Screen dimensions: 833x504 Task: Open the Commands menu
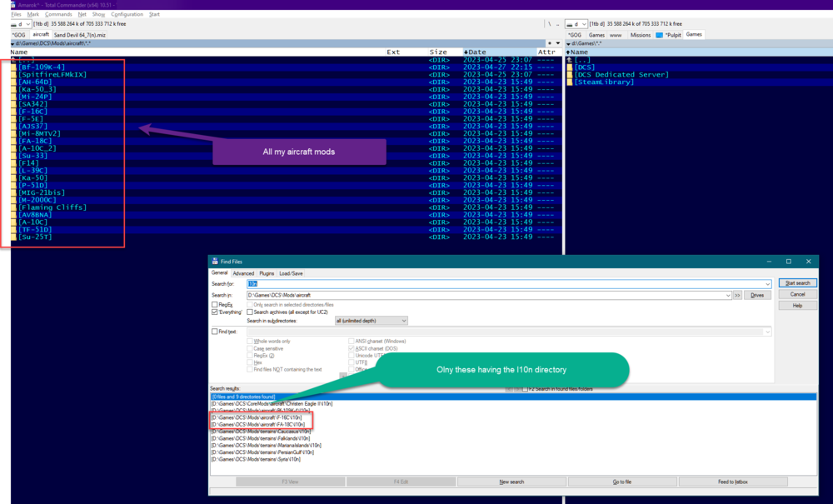click(x=58, y=14)
